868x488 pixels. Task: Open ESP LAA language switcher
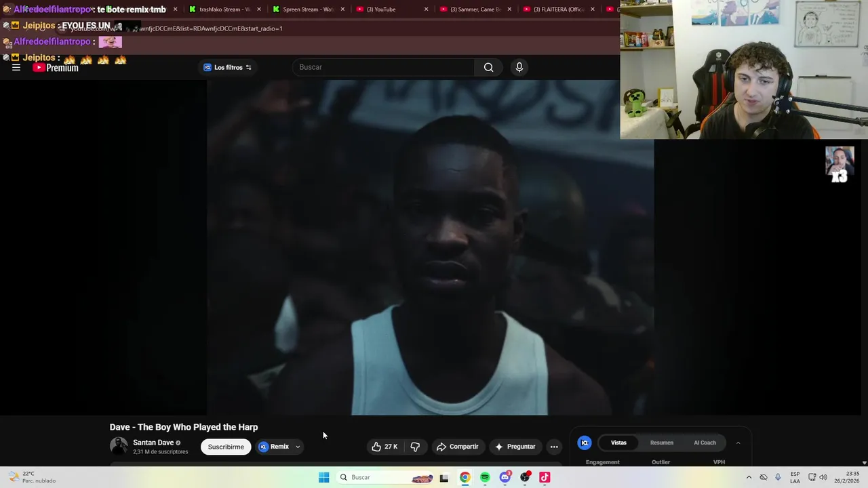[795, 477]
